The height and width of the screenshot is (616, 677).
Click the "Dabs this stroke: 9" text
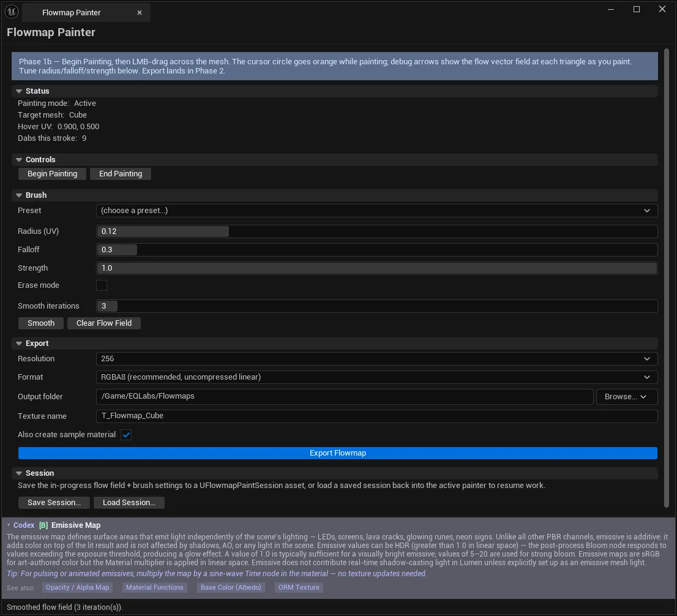pos(52,138)
